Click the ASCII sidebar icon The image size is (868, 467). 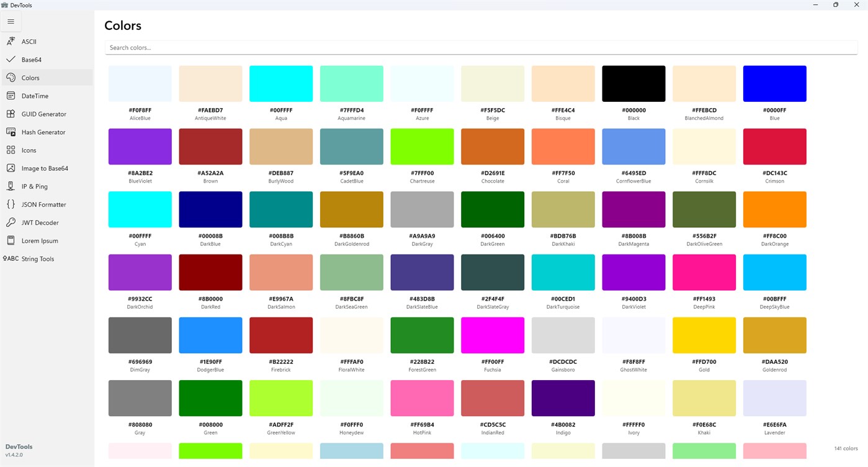click(11, 42)
